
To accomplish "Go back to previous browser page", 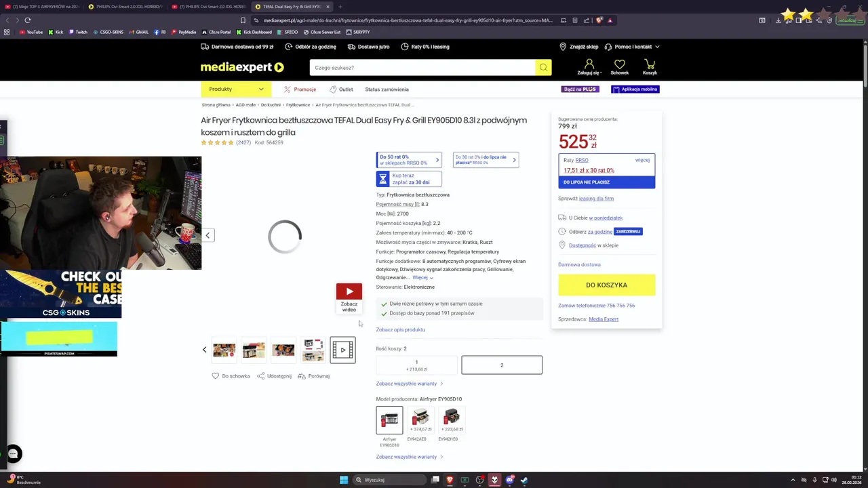I will tap(7, 20).
